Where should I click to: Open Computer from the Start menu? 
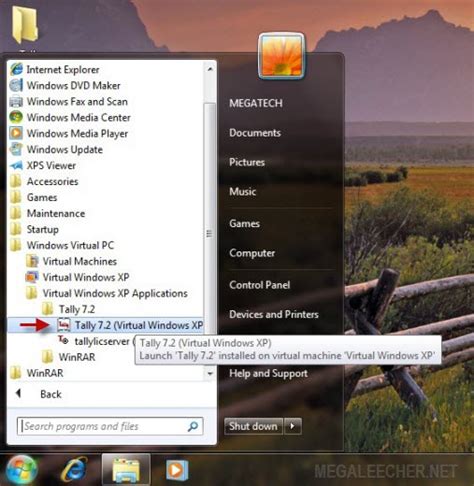coord(252,253)
